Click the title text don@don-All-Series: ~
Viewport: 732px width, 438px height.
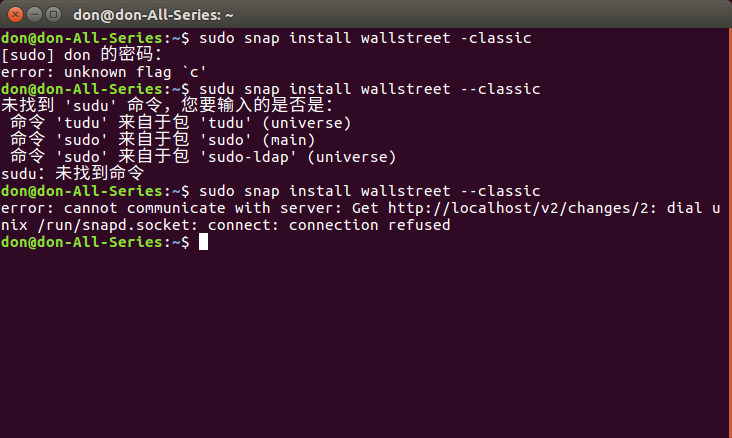click(x=153, y=15)
